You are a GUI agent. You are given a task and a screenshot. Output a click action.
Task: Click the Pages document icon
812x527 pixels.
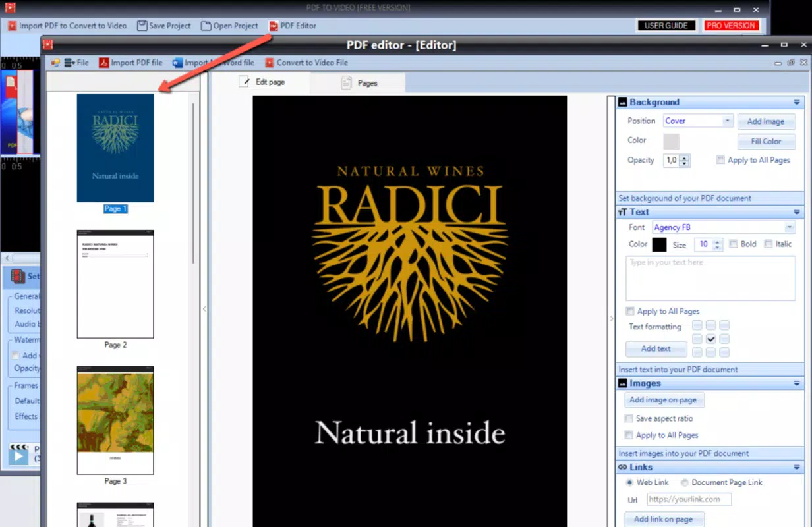346,83
